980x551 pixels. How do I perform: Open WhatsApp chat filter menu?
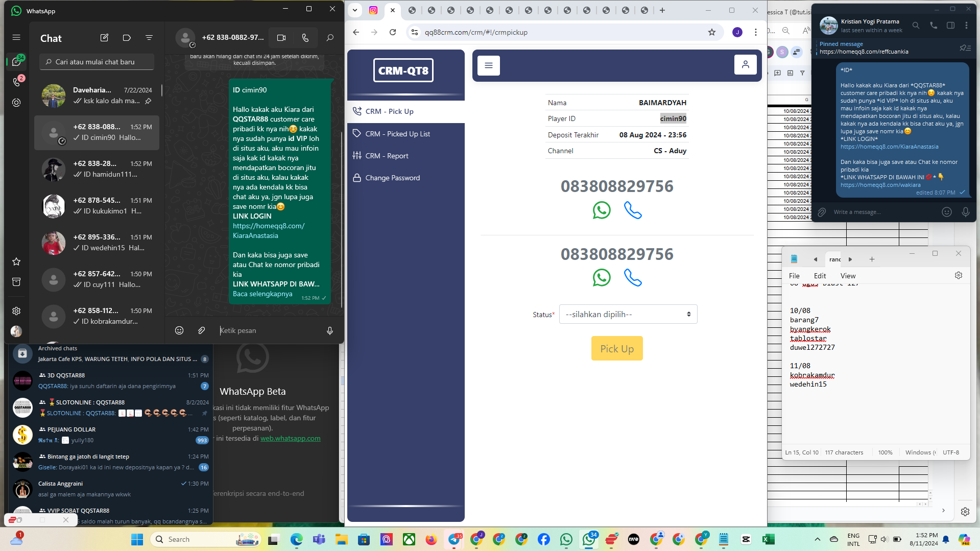point(149,38)
